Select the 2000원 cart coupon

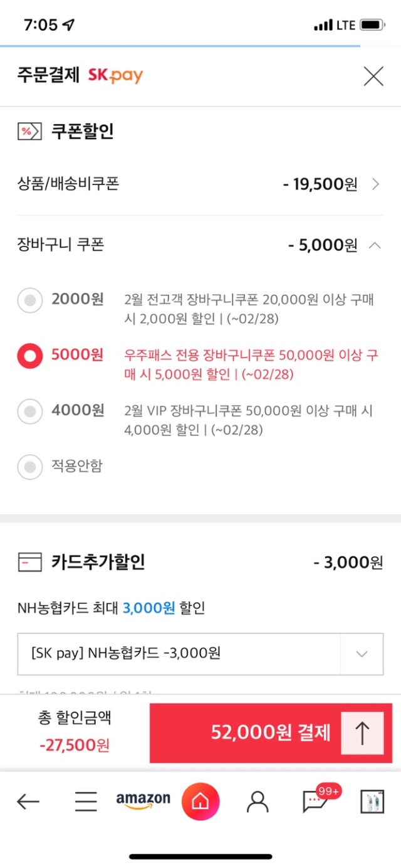point(29,300)
